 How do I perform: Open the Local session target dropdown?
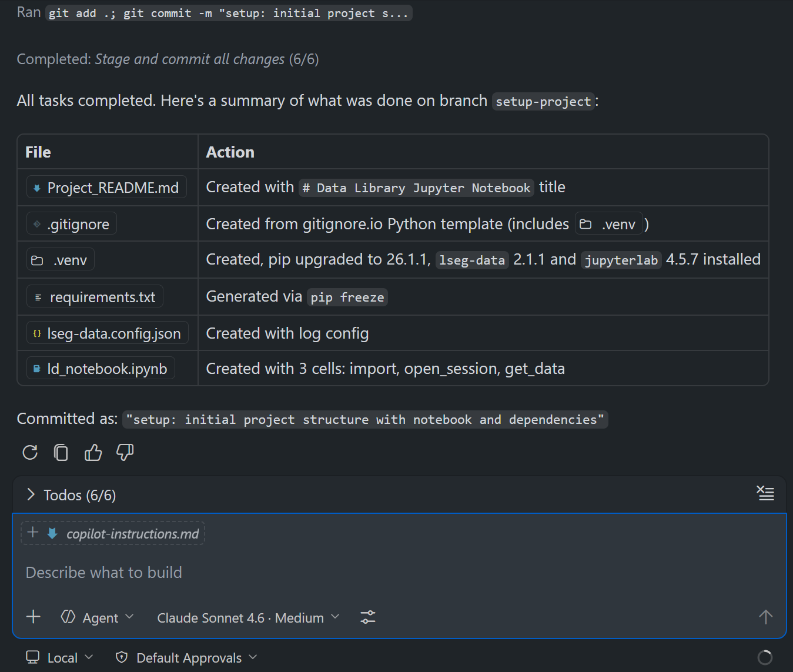[59, 657]
